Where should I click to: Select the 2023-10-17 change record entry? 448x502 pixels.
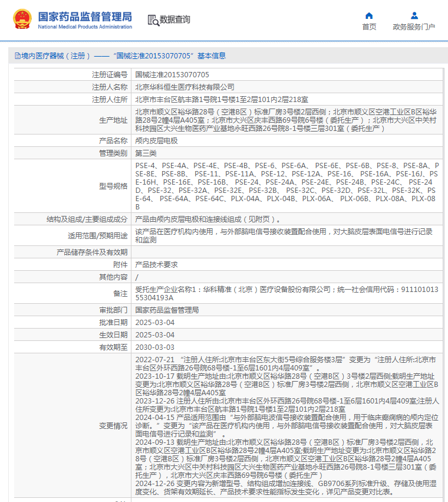pyautogui.click(x=286, y=385)
